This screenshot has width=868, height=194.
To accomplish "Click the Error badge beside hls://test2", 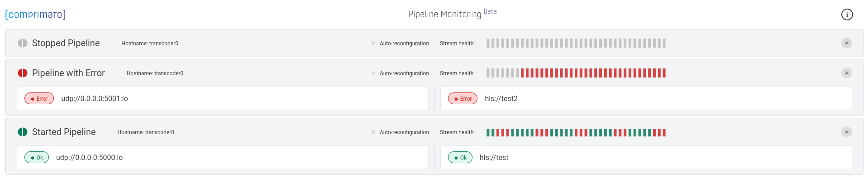I will tap(463, 98).
